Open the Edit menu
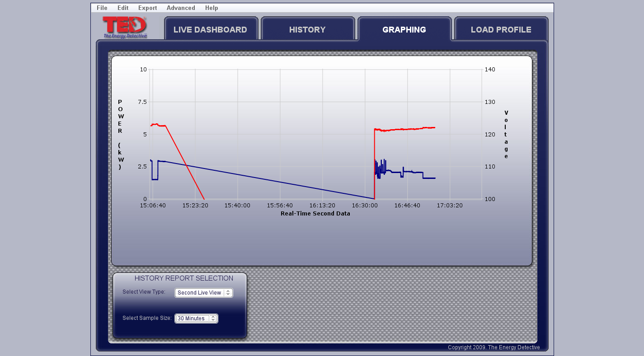644x356 pixels. pyautogui.click(x=123, y=8)
